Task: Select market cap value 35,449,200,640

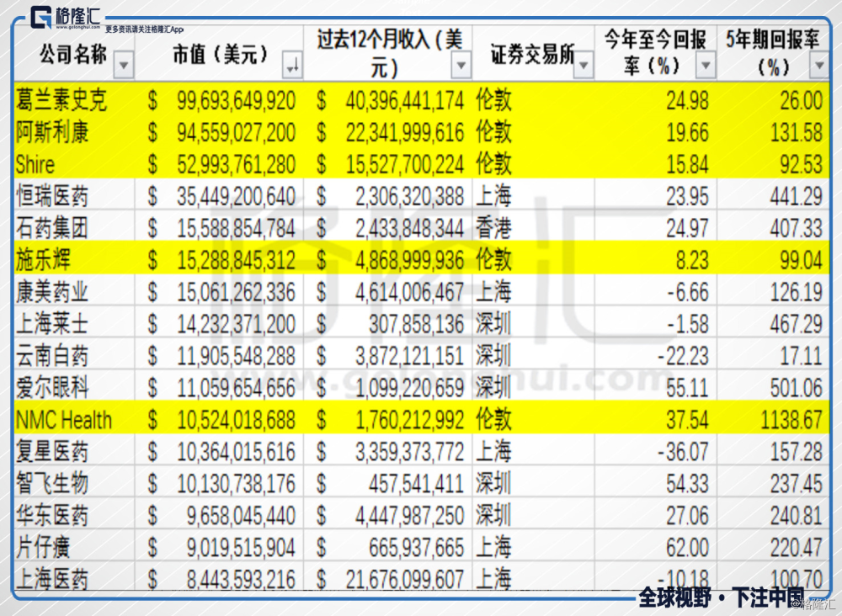Action: 237,196
